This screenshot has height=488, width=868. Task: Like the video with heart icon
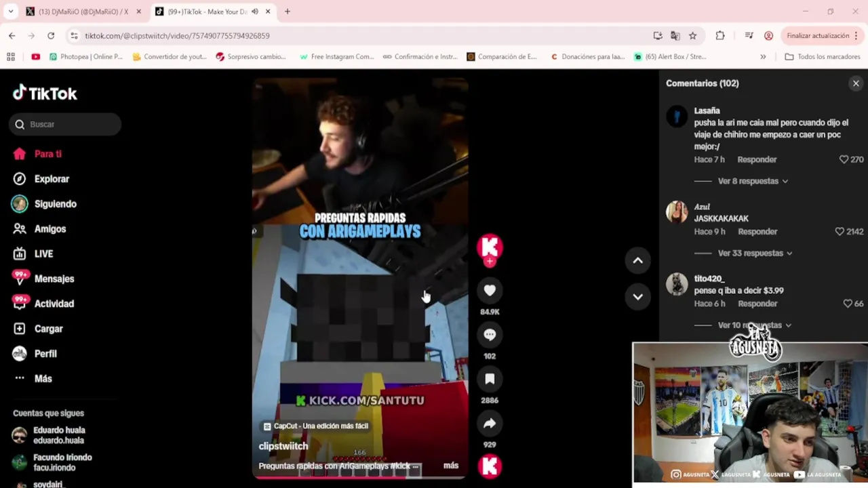coord(490,291)
